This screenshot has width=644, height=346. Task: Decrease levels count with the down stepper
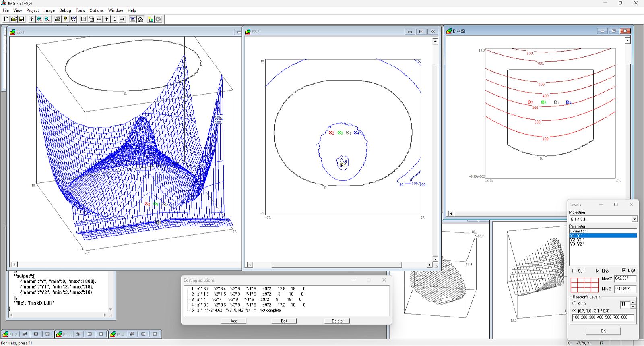coord(633,307)
